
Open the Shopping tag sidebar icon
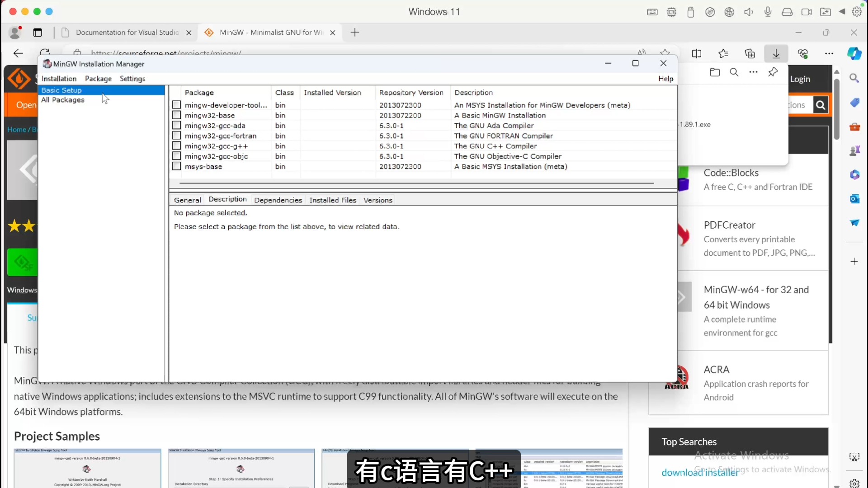(855, 103)
